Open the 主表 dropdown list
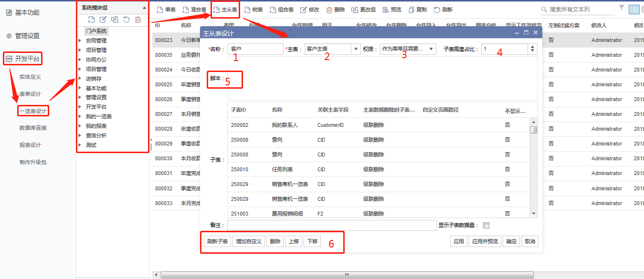This screenshot has width=644, height=279. (x=356, y=49)
